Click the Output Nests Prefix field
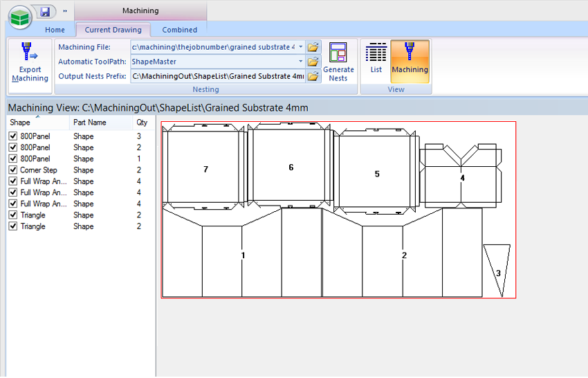The width and height of the screenshot is (588, 378). coord(218,76)
